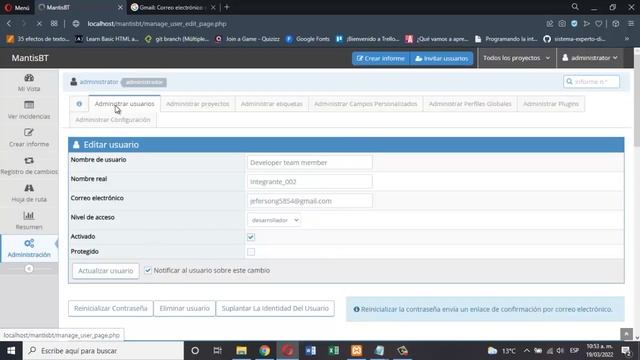Screen dimensions: 640x360
Task: Open Excel from the taskbar
Action: [x=334, y=351]
